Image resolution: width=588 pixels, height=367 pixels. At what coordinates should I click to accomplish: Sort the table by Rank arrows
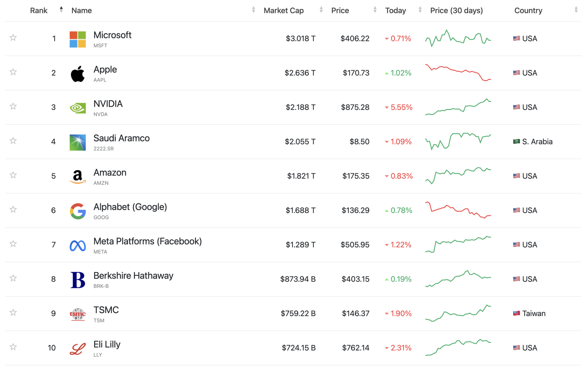61,10
